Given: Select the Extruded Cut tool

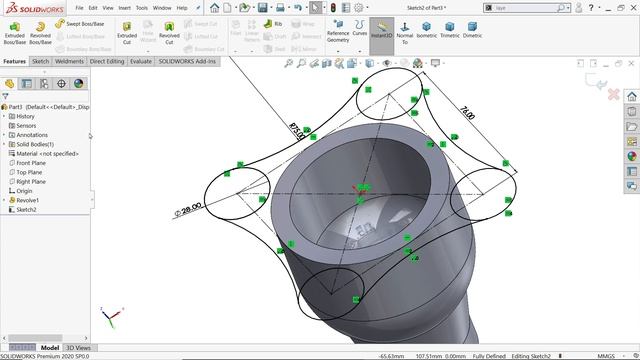Looking at the screenshot, I should (x=127, y=33).
